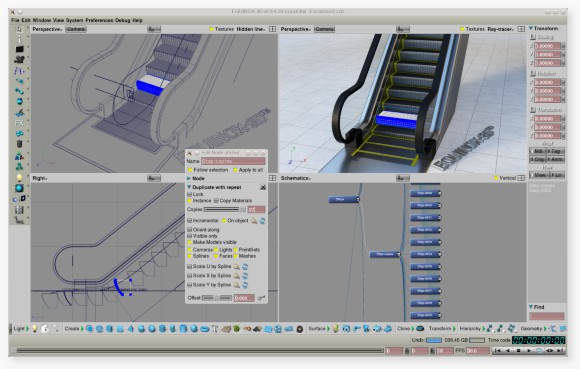Image resolution: width=580 pixels, height=369 pixels.
Task: Click the green plant icon in Create toolbar
Action: [x=237, y=328]
